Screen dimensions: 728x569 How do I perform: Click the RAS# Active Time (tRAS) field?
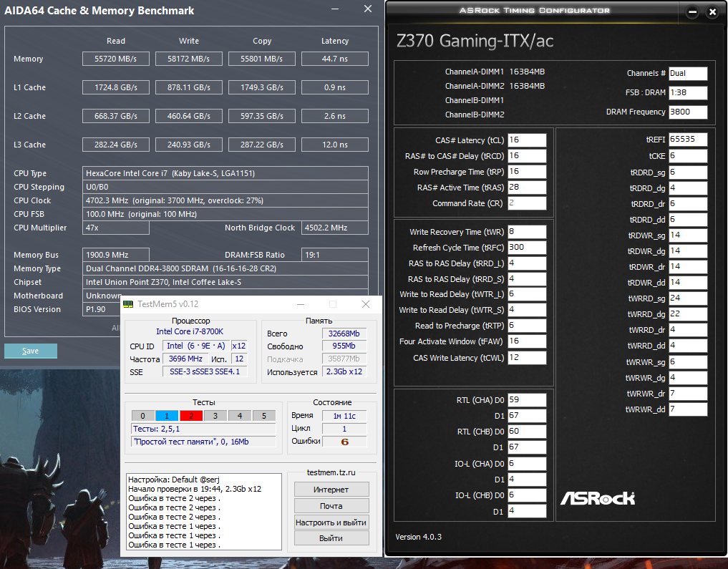pos(527,188)
